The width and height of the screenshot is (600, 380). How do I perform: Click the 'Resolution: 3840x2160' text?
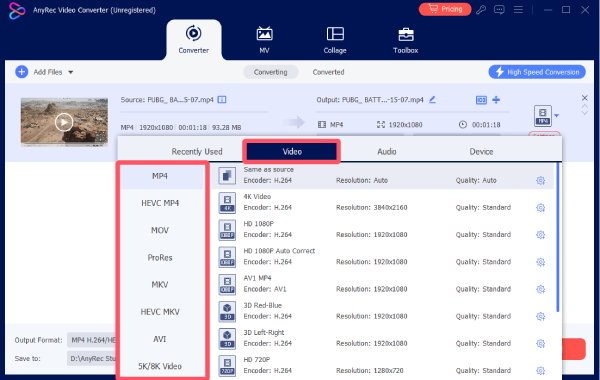coord(372,207)
